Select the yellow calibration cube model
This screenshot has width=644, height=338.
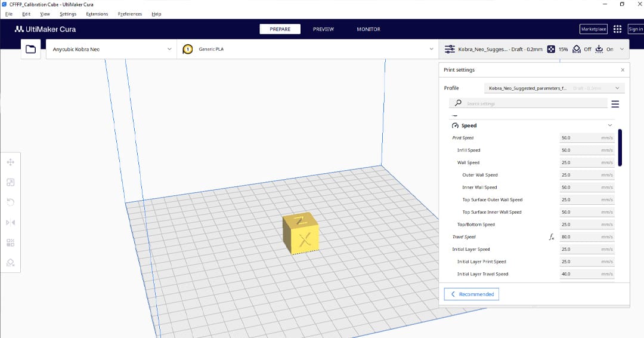tap(301, 233)
